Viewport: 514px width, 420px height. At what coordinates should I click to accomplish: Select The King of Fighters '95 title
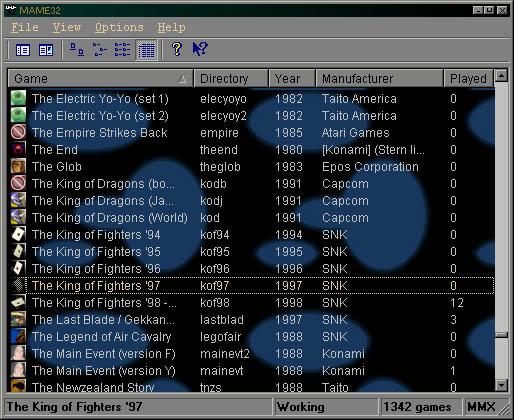point(96,252)
